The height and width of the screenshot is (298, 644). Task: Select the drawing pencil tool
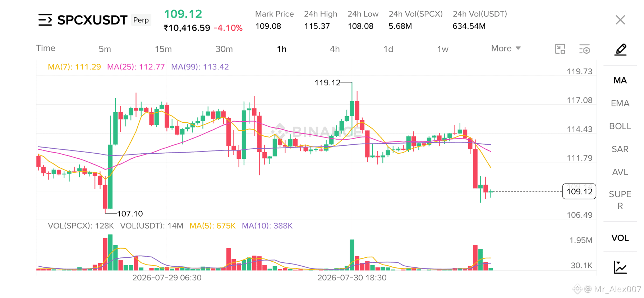(x=620, y=49)
